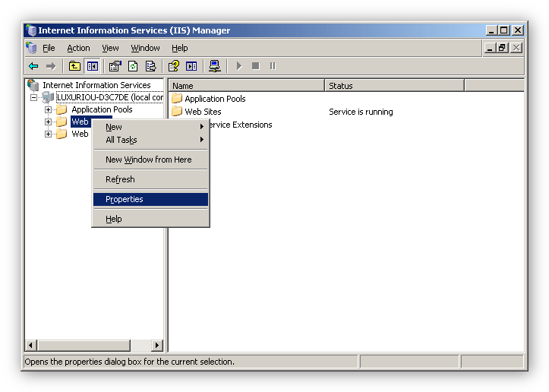
Task: Click the Web Sites list row name
Action: tap(203, 112)
